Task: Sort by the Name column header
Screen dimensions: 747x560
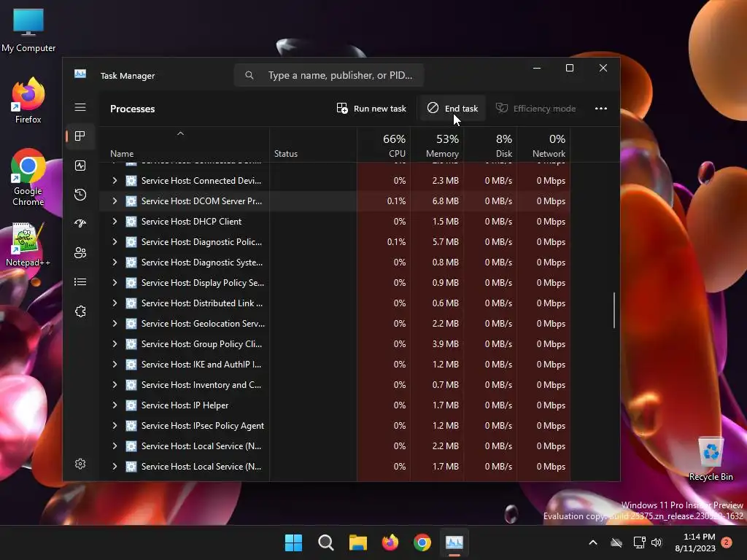Action: [x=185, y=145]
